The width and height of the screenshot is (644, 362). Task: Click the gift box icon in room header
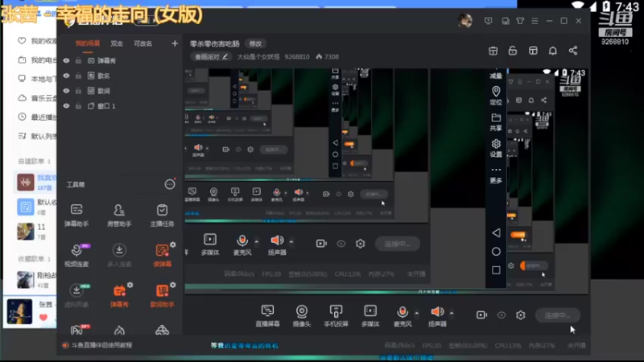click(x=493, y=51)
